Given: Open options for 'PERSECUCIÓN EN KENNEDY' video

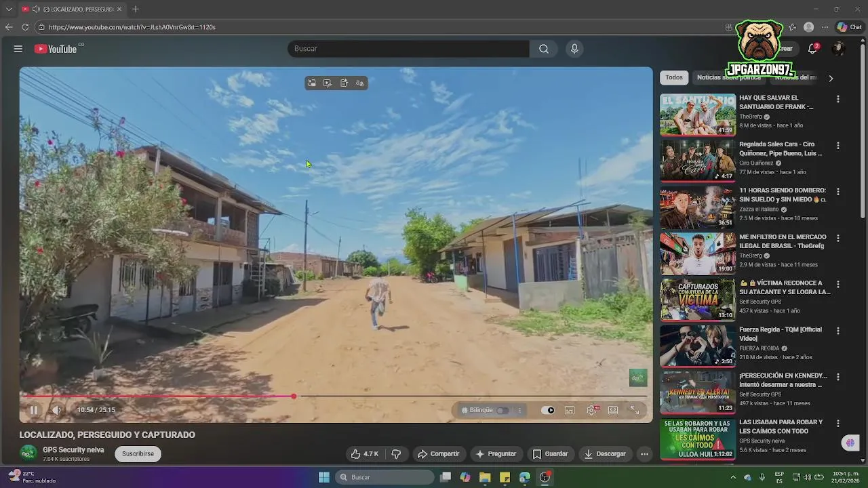Looking at the screenshot, I should (837, 377).
